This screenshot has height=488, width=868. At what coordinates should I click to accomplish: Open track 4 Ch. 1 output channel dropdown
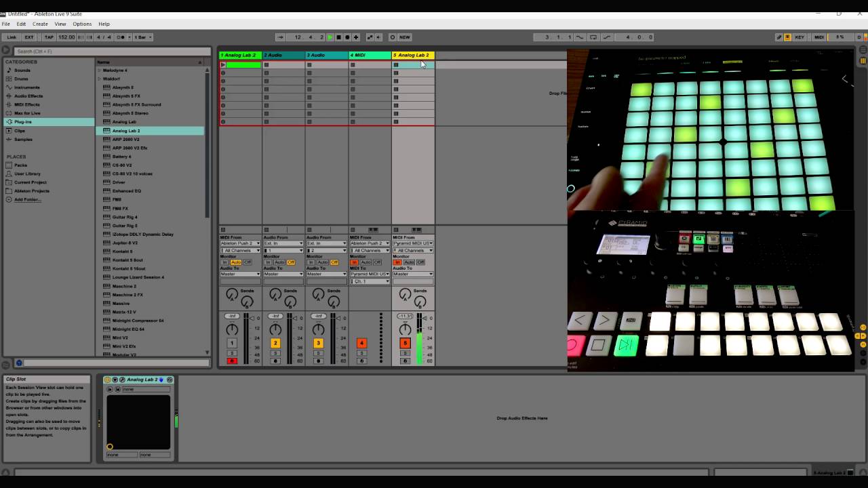click(x=370, y=281)
